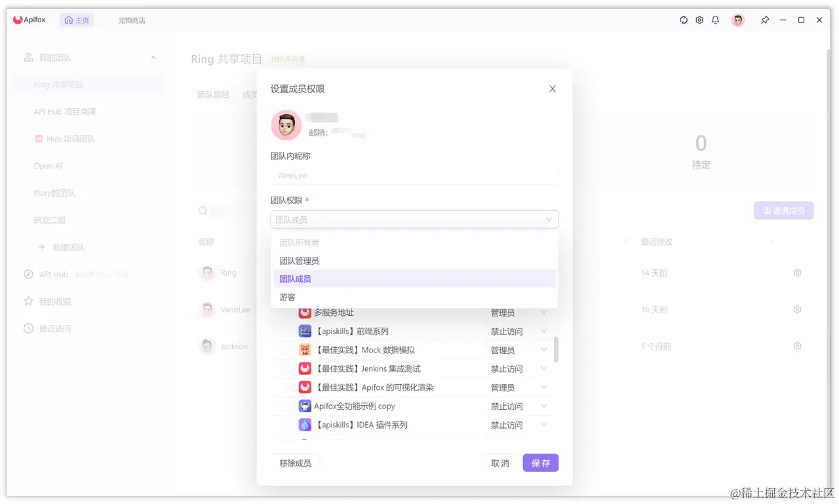Open your profile avatar in title bar

[x=737, y=20]
